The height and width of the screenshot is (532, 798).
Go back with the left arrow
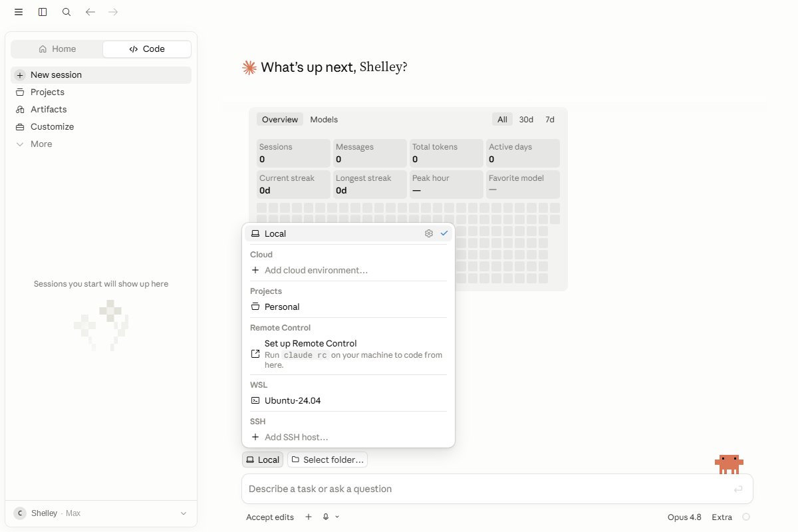[x=90, y=12]
